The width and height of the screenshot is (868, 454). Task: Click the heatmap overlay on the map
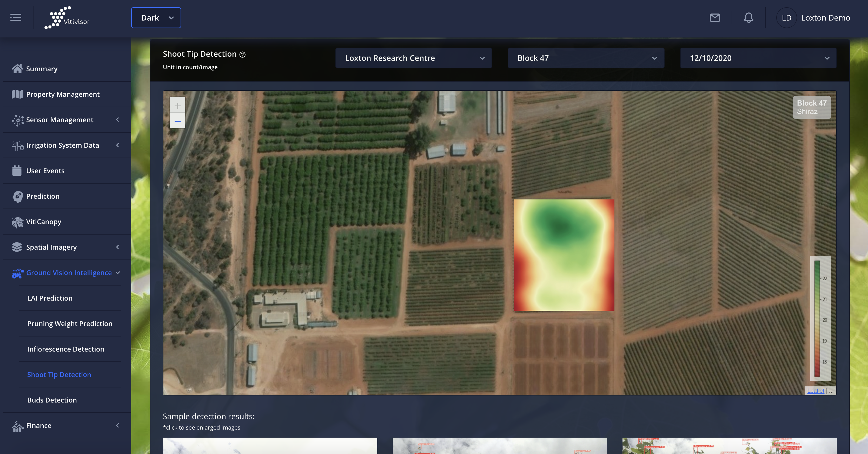tap(564, 255)
